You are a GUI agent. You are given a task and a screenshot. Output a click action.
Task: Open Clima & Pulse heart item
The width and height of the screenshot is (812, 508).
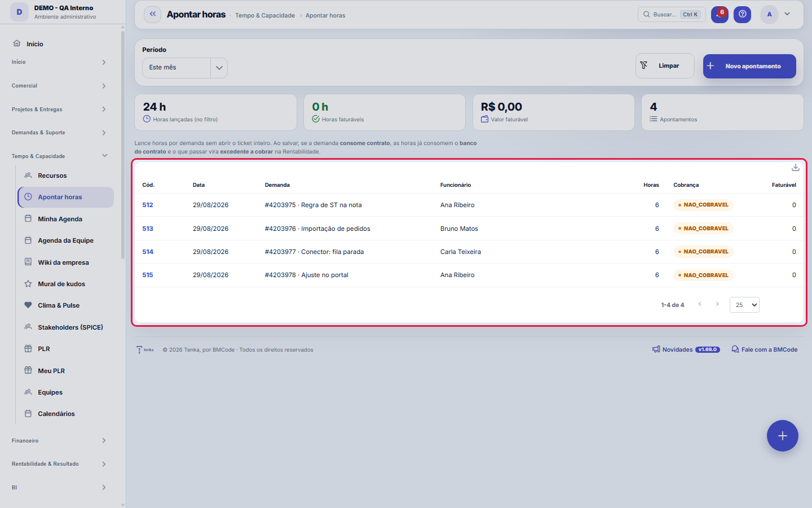coord(66,305)
